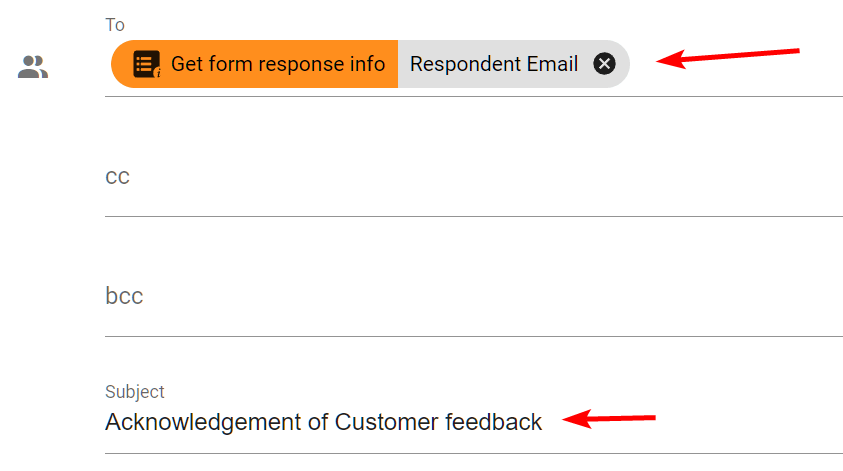Click inside the Subject text field
The width and height of the screenshot is (843, 471).
tap(474, 422)
